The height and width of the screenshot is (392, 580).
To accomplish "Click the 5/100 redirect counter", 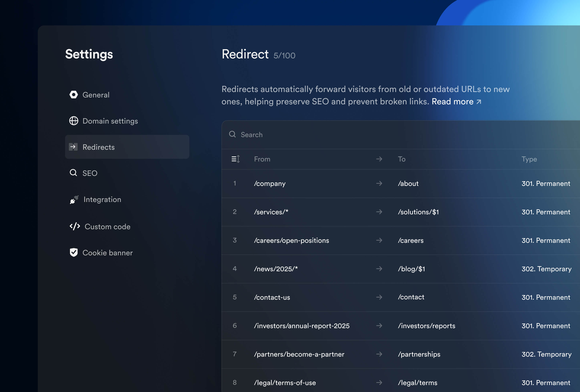I will (x=284, y=55).
